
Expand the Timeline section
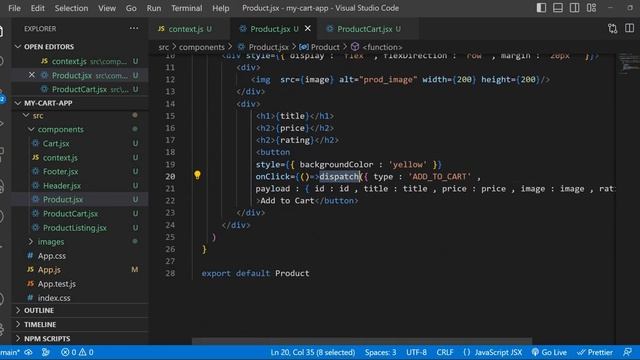tap(80, 324)
